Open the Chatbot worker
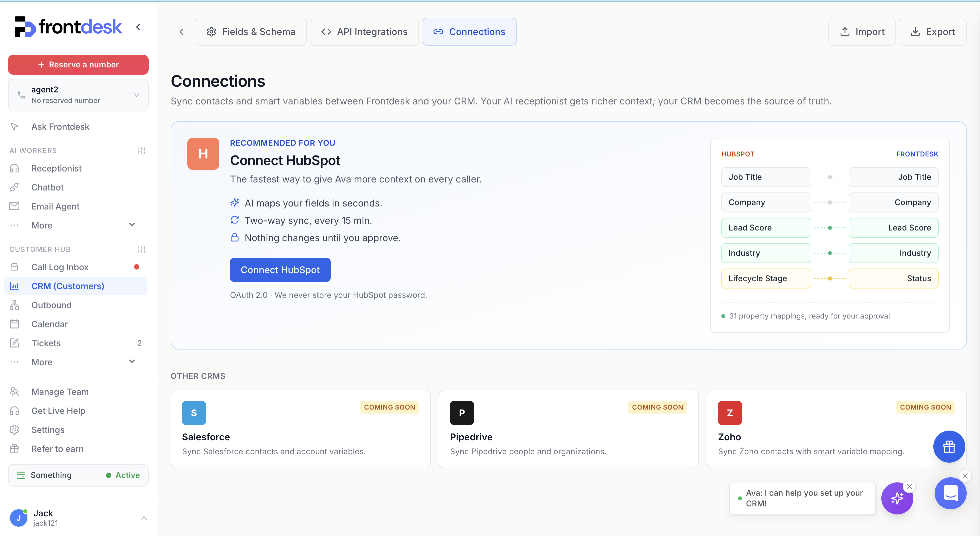 click(x=47, y=187)
